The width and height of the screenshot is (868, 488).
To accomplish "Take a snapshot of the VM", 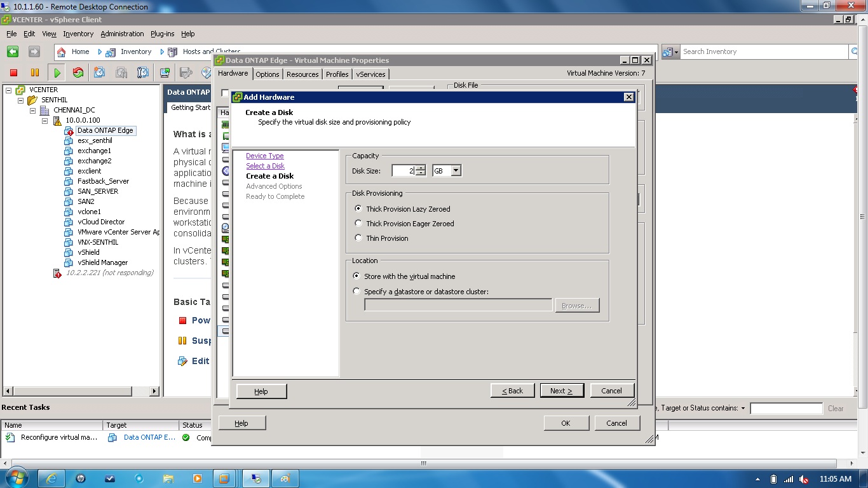I will pos(98,73).
